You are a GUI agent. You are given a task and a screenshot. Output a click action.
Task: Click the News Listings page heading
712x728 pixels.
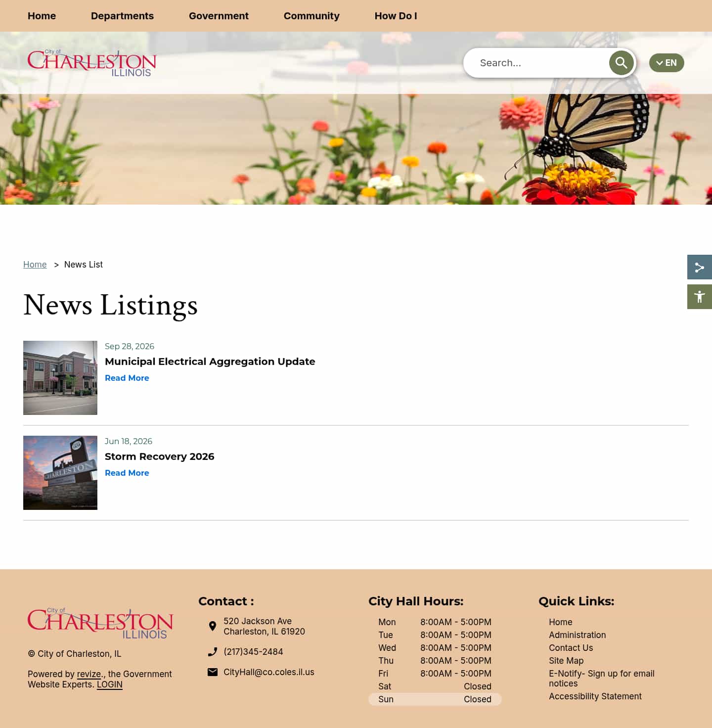click(x=111, y=305)
